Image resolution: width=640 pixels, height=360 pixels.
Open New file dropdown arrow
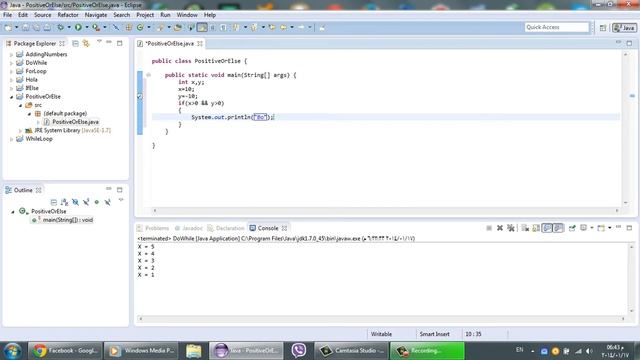[x=16, y=27]
